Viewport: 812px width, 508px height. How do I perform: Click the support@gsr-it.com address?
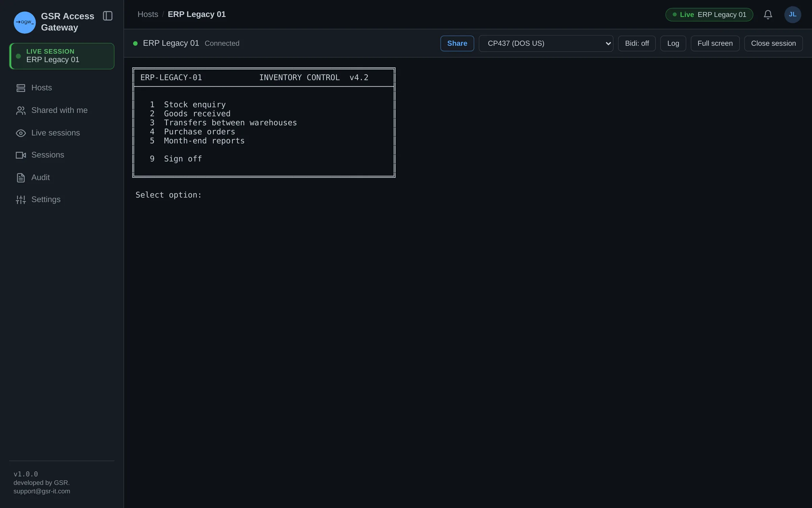click(x=42, y=491)
